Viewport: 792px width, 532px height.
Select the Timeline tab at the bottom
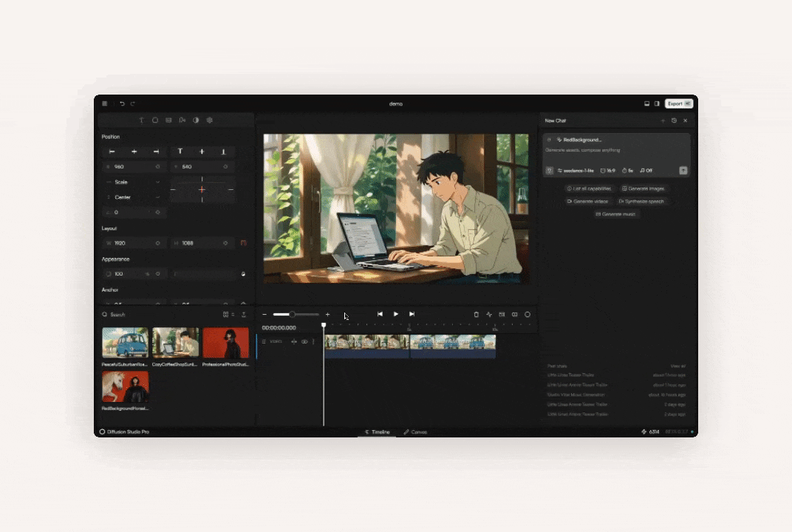pos(378,432)
